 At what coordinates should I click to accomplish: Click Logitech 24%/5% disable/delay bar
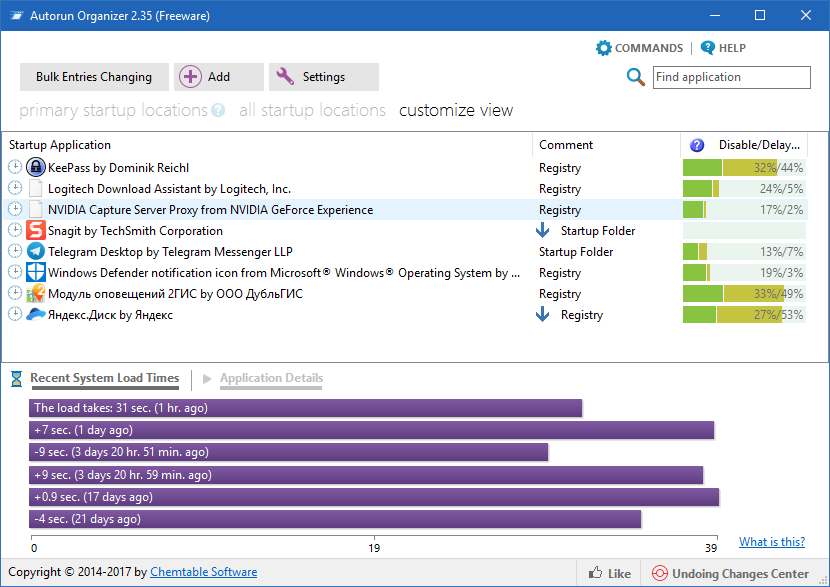(744, 188)
